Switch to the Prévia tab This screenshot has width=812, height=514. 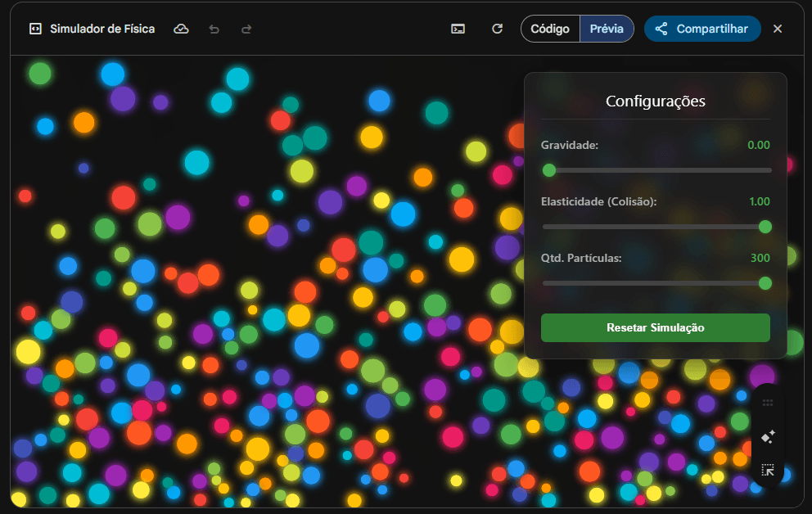607,29
